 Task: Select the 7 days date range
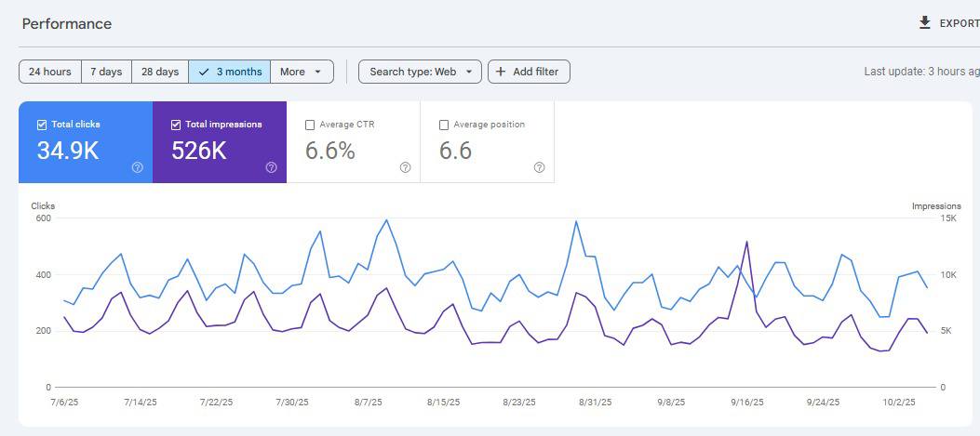pos(106,72)
